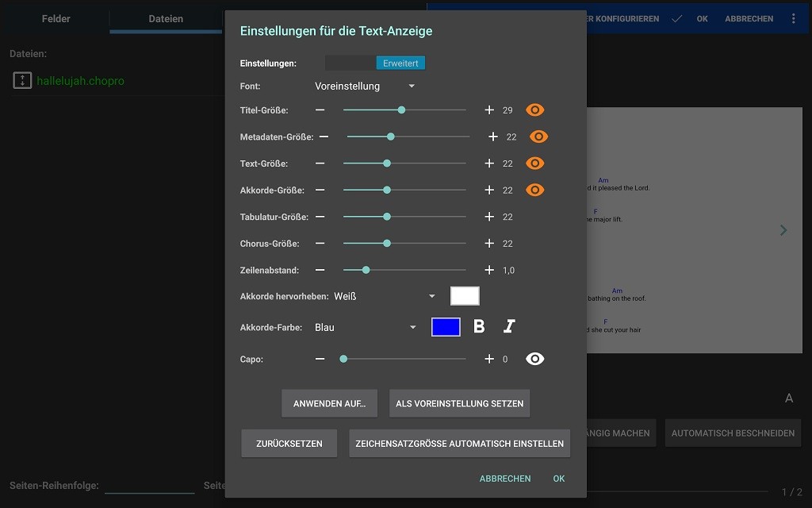The height and width of the screenshot is (508, 812).
Task: Click the Seiten-Reihenfolge input field
Action: (x=150, y=486)
